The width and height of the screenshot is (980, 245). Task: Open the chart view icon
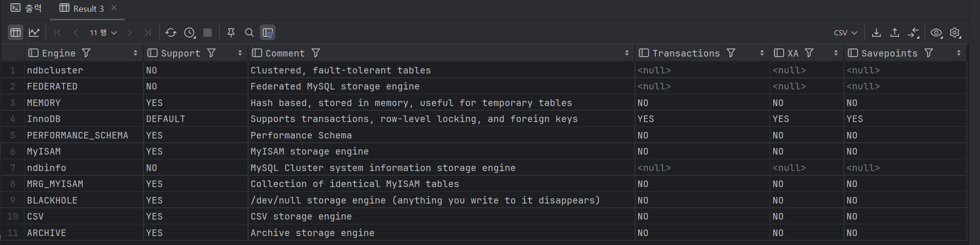click(x=34, y=33)
